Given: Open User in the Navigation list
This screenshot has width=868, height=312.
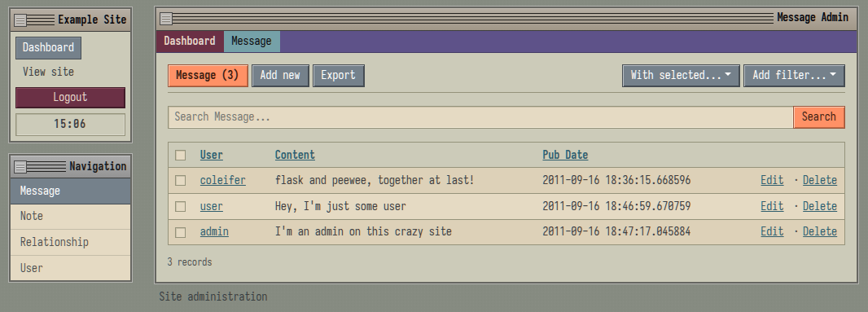Looking at the screenshot, I should pos(70,268).
